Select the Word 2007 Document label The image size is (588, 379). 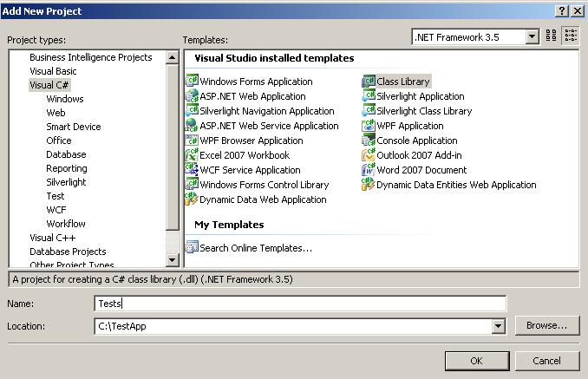click(x=421, y=170)
